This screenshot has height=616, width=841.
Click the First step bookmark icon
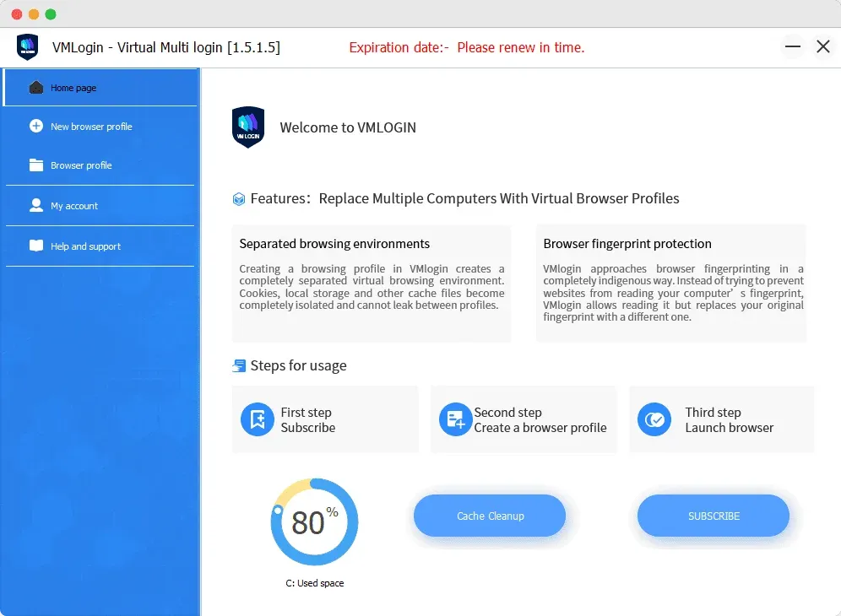pos(258,419)
